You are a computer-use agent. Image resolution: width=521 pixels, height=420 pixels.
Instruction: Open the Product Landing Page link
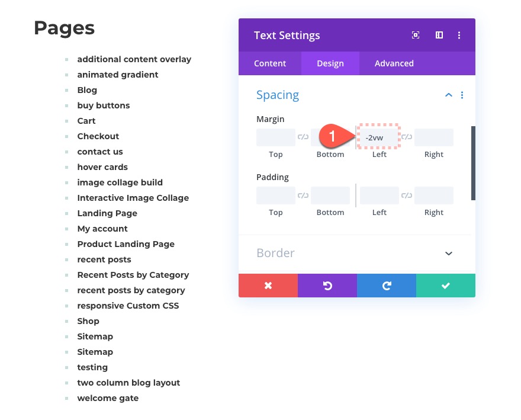tap(126, 244)
